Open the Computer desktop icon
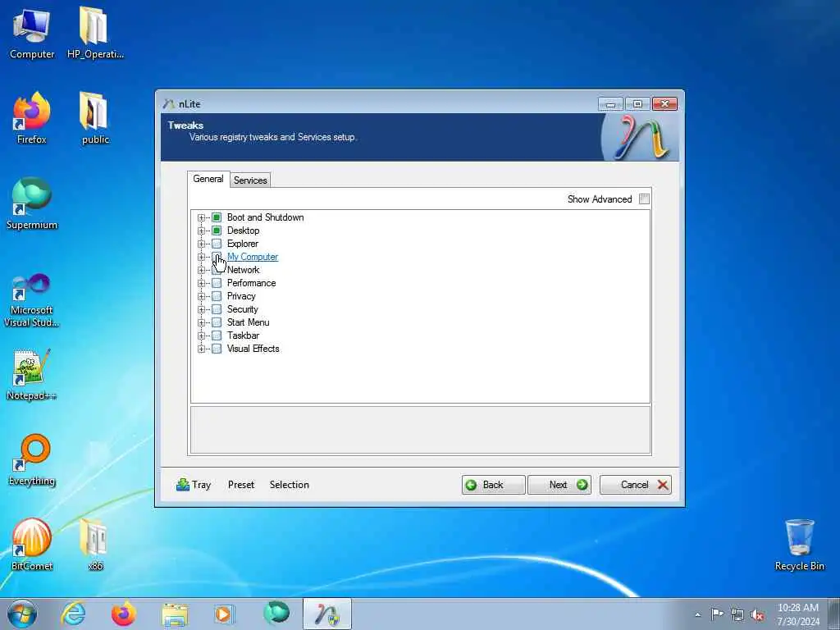This screenshot has height=630, width=840. coord(32,33)
